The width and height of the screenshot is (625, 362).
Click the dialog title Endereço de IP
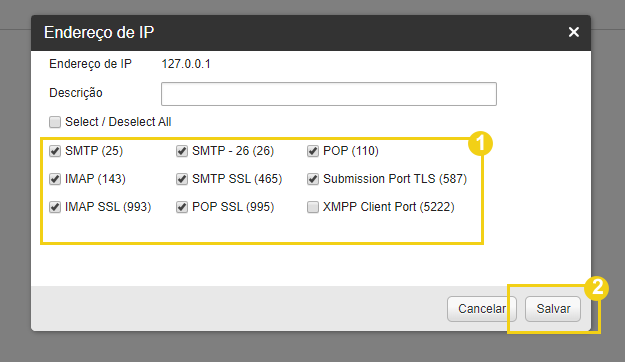click(x=99, y=33)
